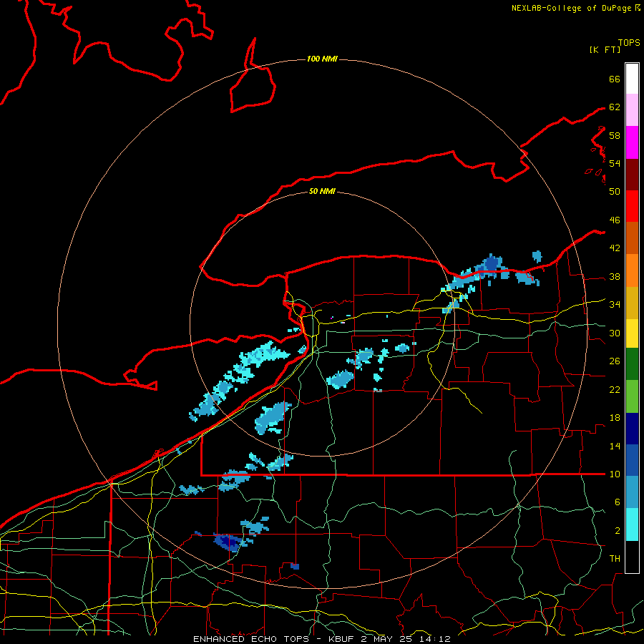Click the '30' legend value

(615, 333)
